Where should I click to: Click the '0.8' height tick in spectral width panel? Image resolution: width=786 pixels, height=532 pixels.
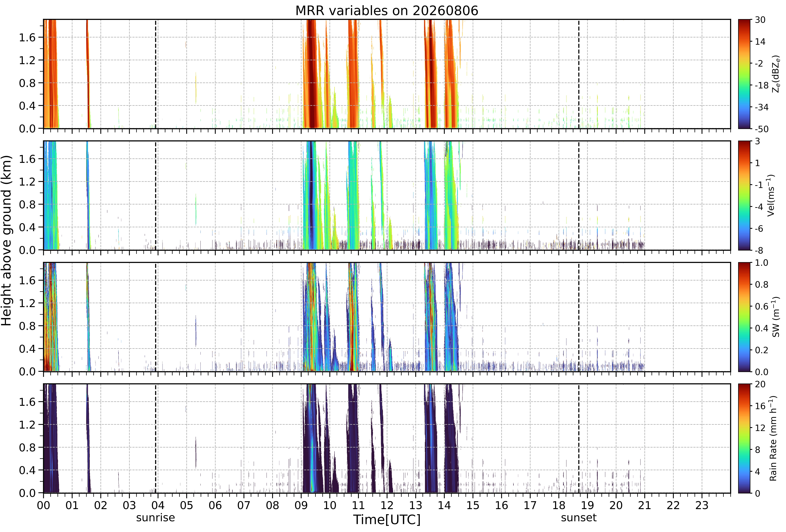27,326
